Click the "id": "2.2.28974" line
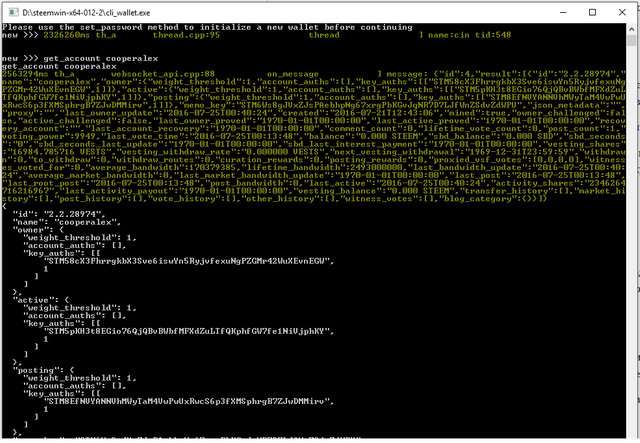The image size is (640, 443). tap(59, 214)
